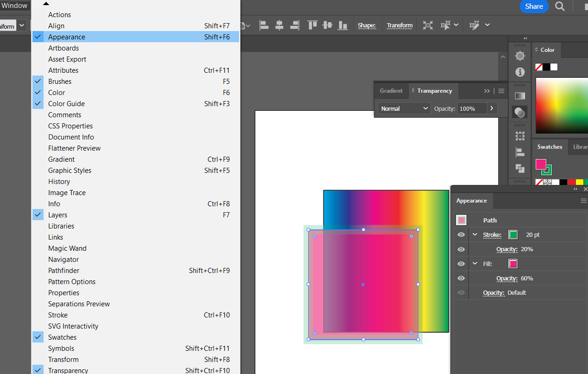Switch to the Gradient tab

(391, 91)
